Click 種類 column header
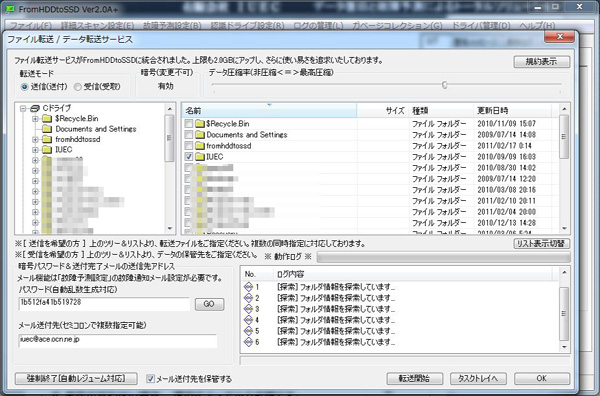 [441, 111]
